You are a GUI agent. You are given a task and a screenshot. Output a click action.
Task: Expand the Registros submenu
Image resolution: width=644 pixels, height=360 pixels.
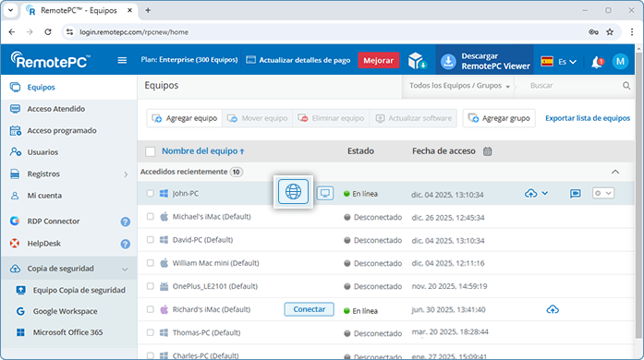[x=126, y=174]
